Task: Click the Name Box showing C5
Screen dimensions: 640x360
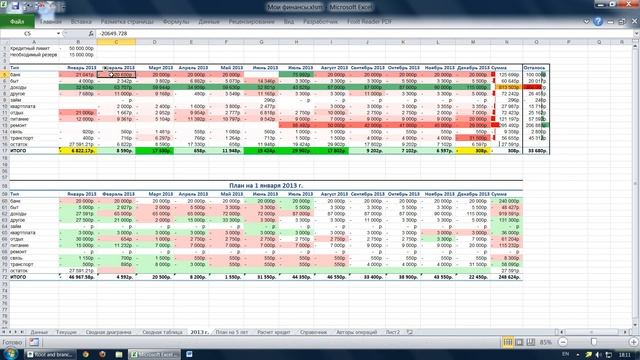Action: coord(28,33)
